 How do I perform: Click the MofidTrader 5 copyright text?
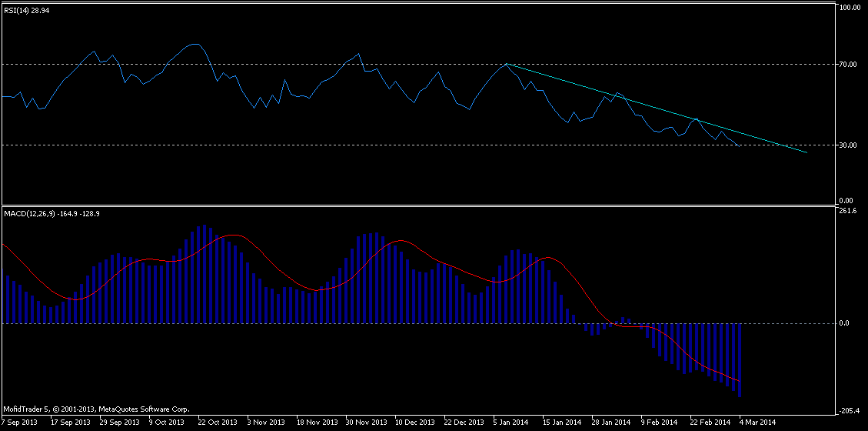97,409
